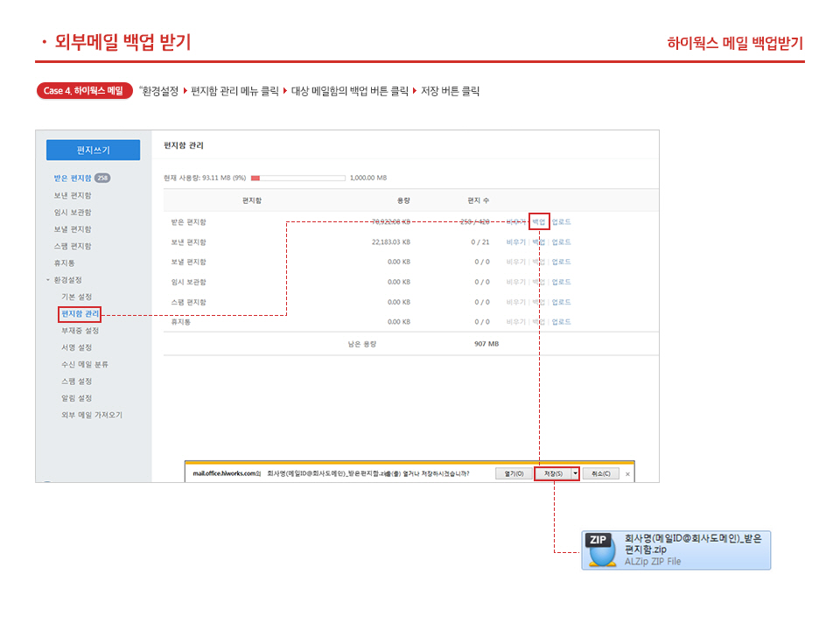Click the 편지쓰기 compose button

point(93,150)
